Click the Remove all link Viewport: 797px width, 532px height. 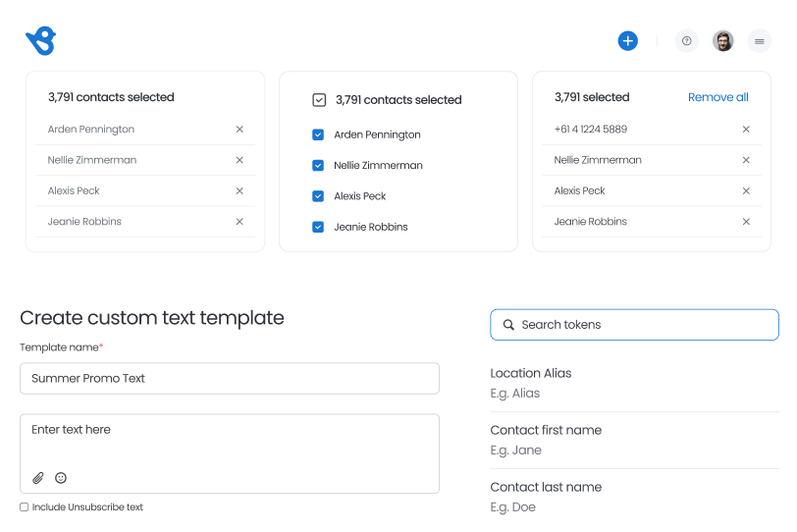[x=718, y=97]
